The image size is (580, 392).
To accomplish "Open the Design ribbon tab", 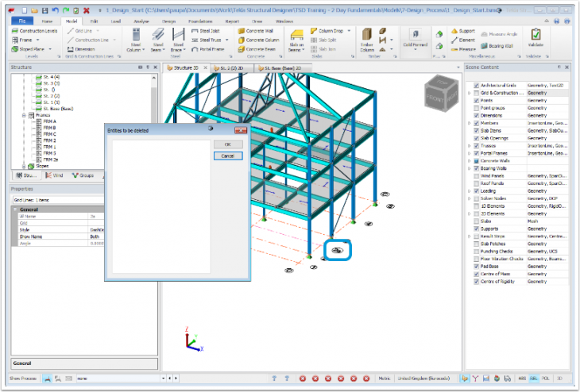I will point(168,21).
